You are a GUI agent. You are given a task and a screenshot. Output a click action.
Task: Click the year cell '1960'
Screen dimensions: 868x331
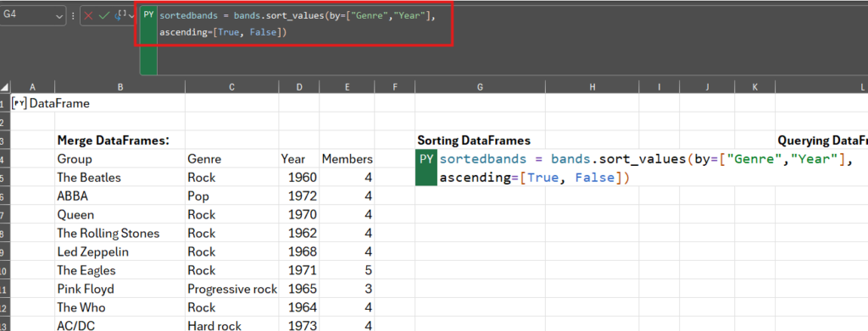pos(299,178)
